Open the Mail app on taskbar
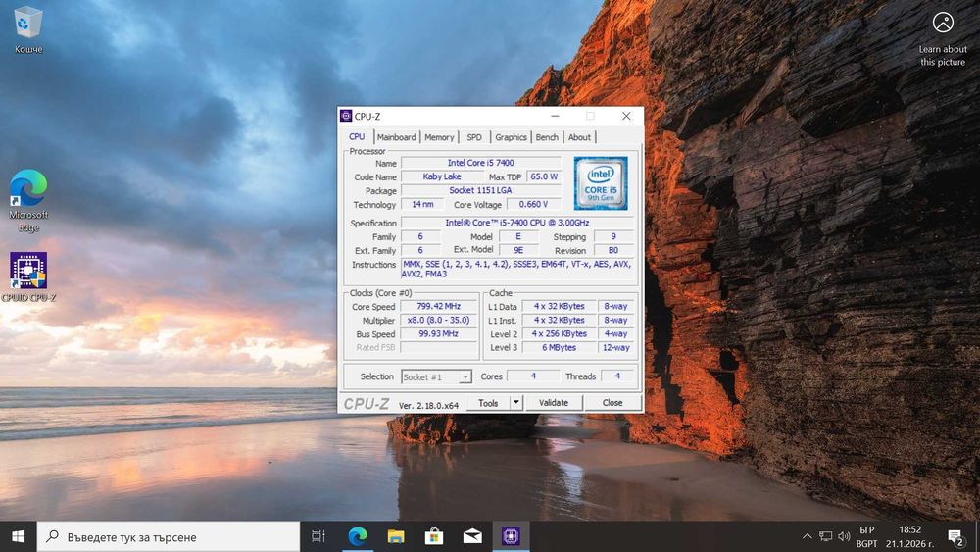 (x=472, y=536)
